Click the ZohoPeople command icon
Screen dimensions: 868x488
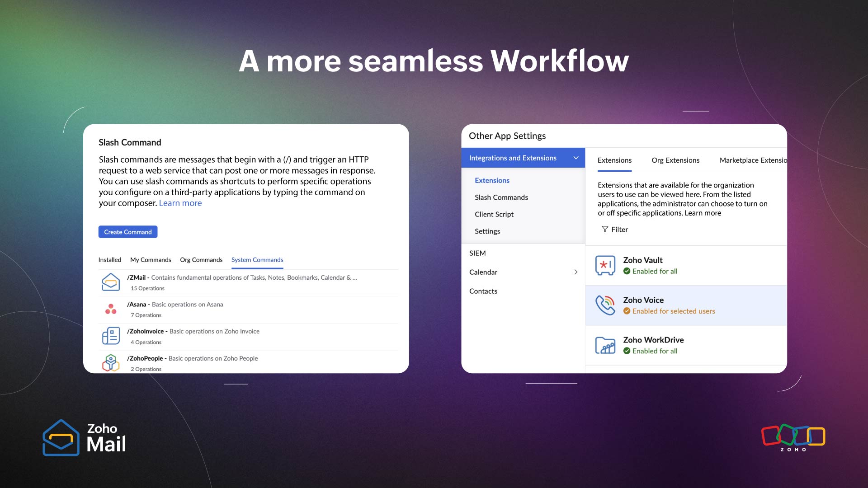coord(111,363)
